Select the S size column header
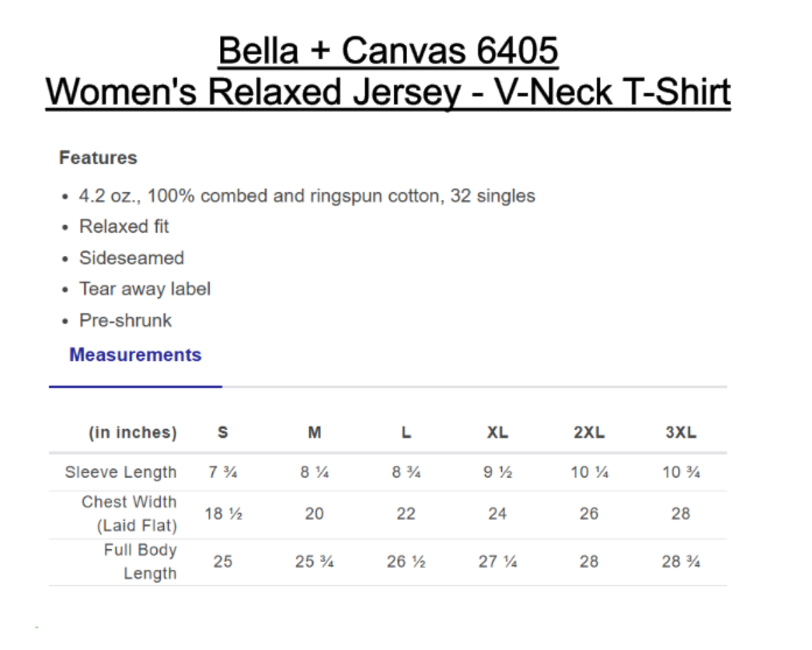The image size is (812, 650). 223,433
